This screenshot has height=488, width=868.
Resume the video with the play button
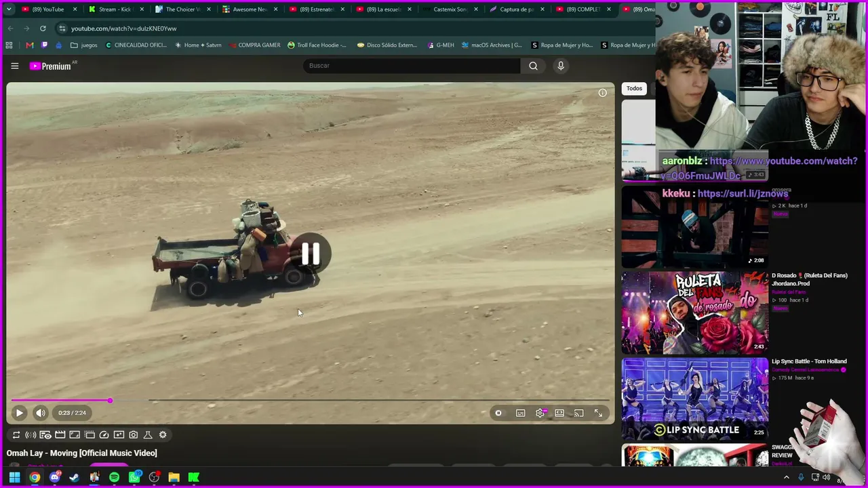coord(19,413)
